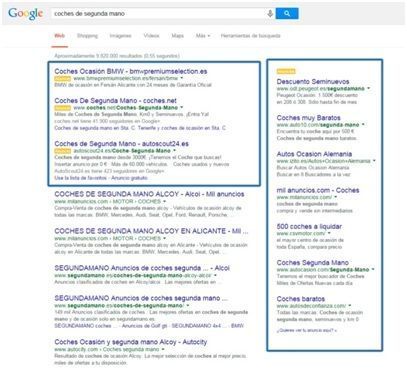Click the result count 'Aproximadamente 9.820.000 resultados'
Image resolution: width=407 pixels, height=388 pixels.
(x=117, y=56)
